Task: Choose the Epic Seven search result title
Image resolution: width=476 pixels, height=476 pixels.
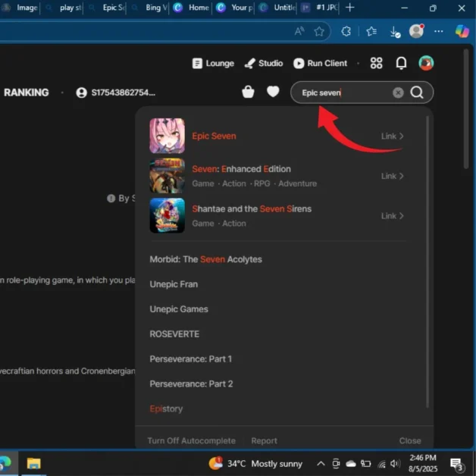Action: (214, 136)
